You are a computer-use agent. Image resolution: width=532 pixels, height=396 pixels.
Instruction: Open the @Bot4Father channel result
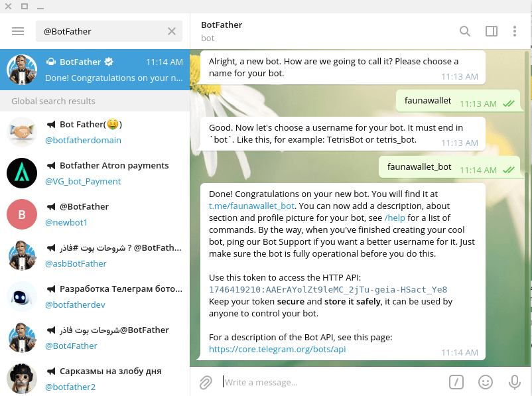click(95, 338)
